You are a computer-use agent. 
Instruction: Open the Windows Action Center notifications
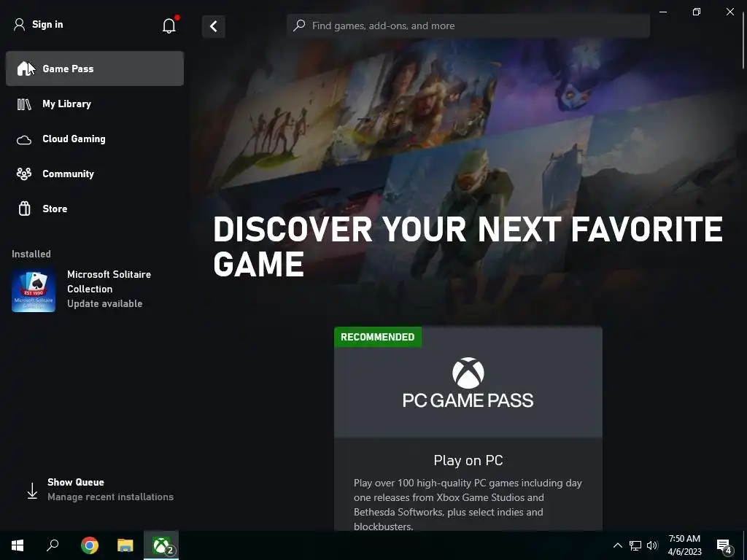(724, 545)
